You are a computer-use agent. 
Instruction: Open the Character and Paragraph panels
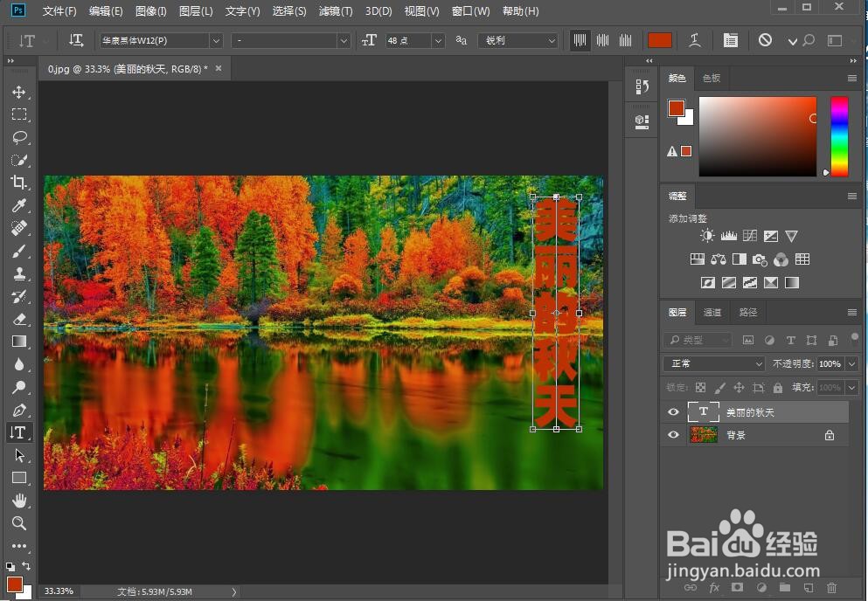pyautogui.click(x=731, y=40)
